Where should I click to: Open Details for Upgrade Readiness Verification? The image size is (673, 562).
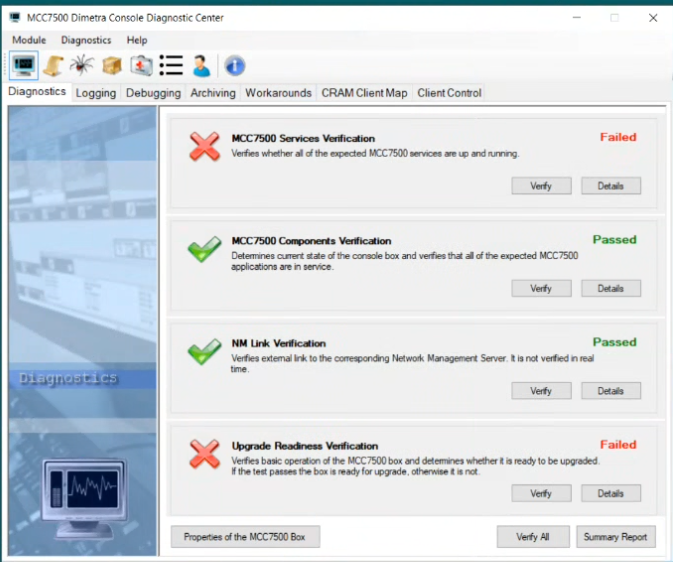click(x=611, y=493)
